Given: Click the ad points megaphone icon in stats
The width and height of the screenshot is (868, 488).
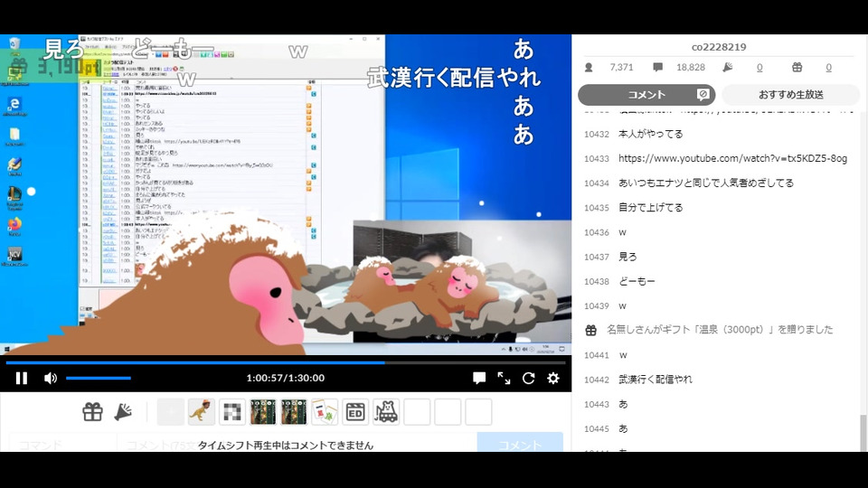Looking at the screenshot, I should 727,68.
